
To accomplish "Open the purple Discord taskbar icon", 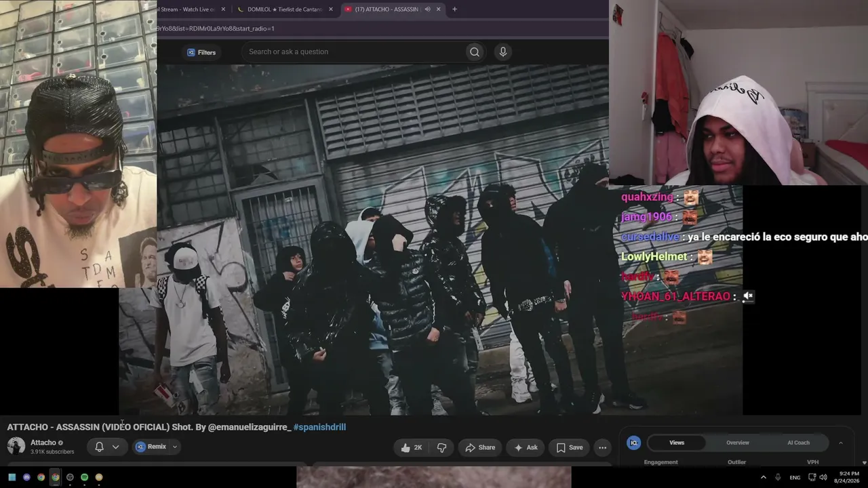I will (x=26, y=477).
